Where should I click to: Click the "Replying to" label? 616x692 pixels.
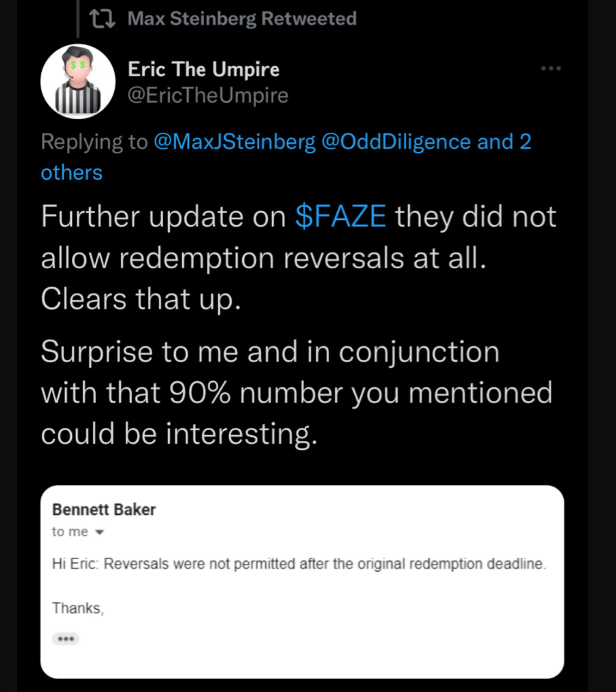click(x=94, y=142)
